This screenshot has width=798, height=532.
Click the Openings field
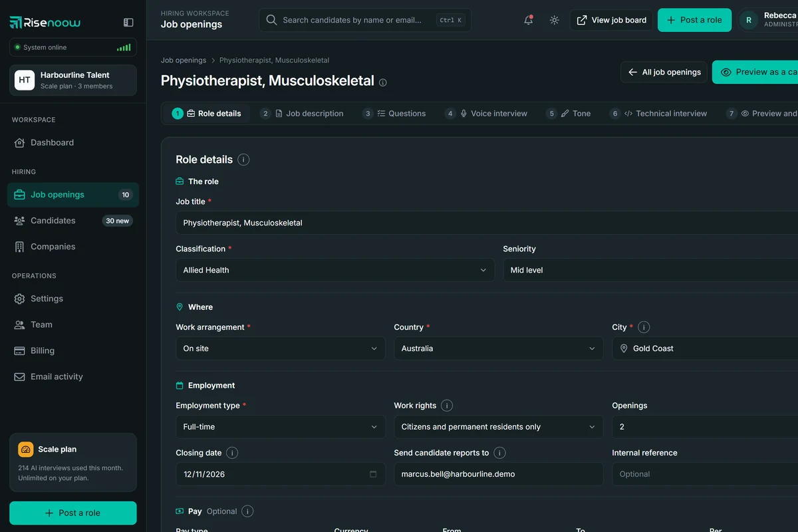[x=705, y=427]
